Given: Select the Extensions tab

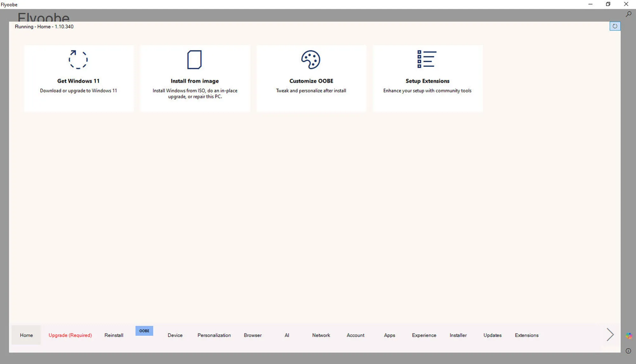Looking at the screenshot, I should click(527, 335).
